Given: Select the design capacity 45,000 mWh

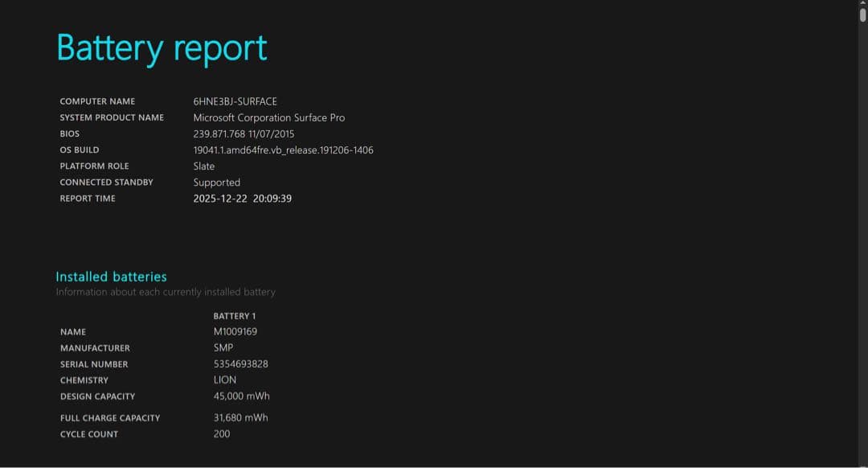Looking at the screenshot, I should [x=241, y=396].
